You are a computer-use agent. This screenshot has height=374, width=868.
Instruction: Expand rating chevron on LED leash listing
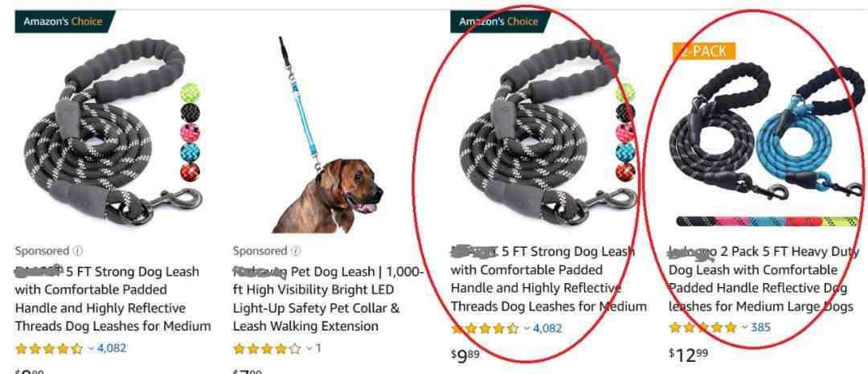coord(309,348)
